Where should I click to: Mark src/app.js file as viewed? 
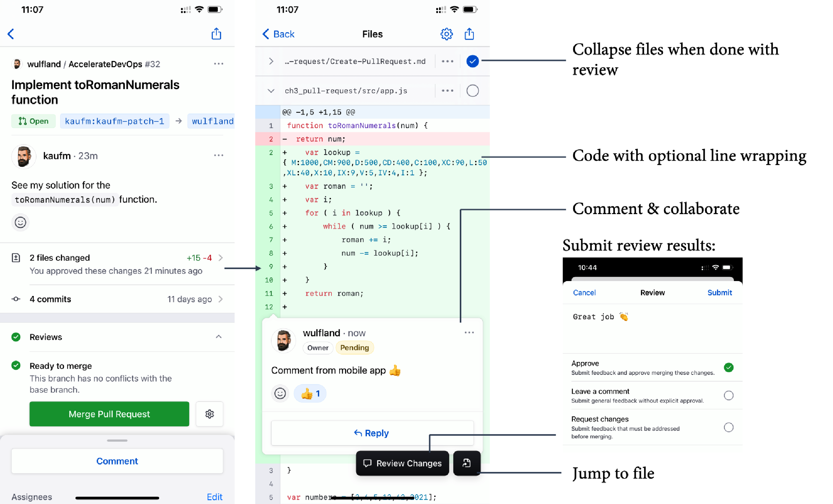(472, 91)
